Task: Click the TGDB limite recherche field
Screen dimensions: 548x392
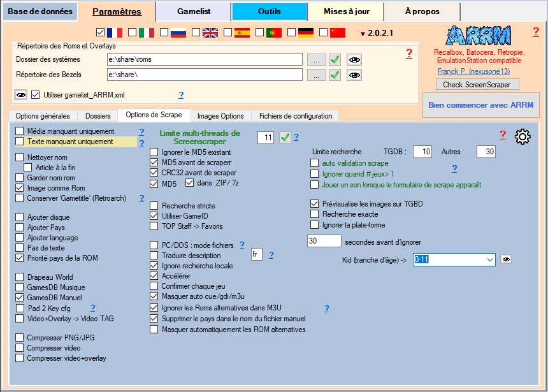Action: (x=422, y=152)
